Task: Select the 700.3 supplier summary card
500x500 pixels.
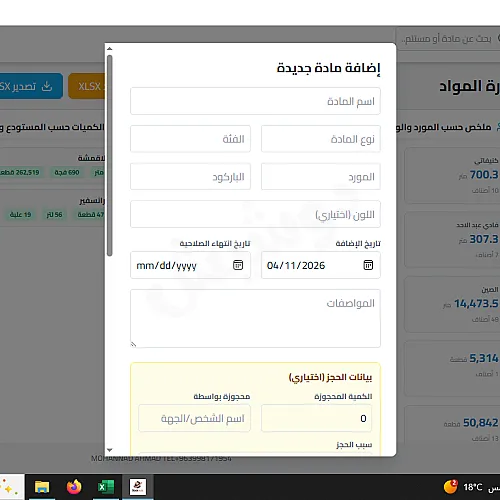Action: (452, 175)
